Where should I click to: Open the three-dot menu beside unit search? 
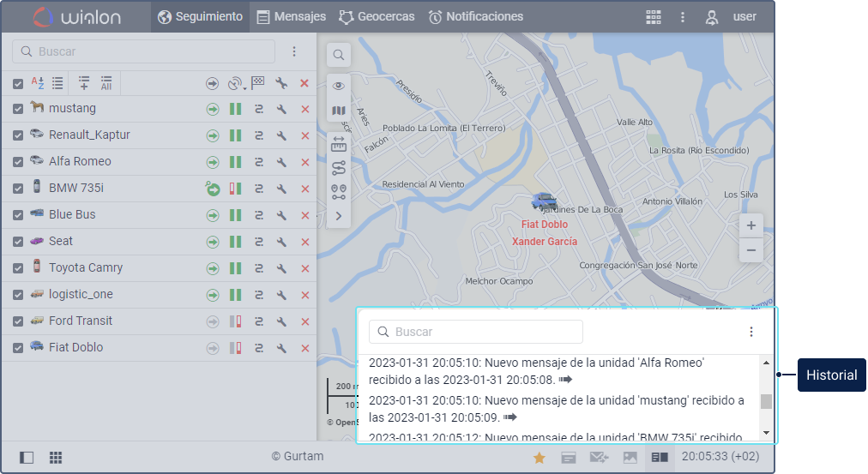pyautogui.click(x=294, y=51)
